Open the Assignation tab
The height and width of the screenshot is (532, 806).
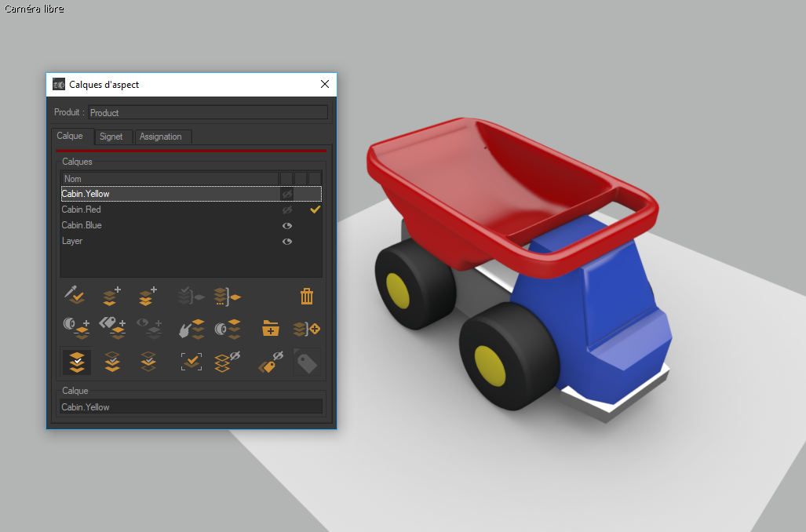[x=161, y=137]
